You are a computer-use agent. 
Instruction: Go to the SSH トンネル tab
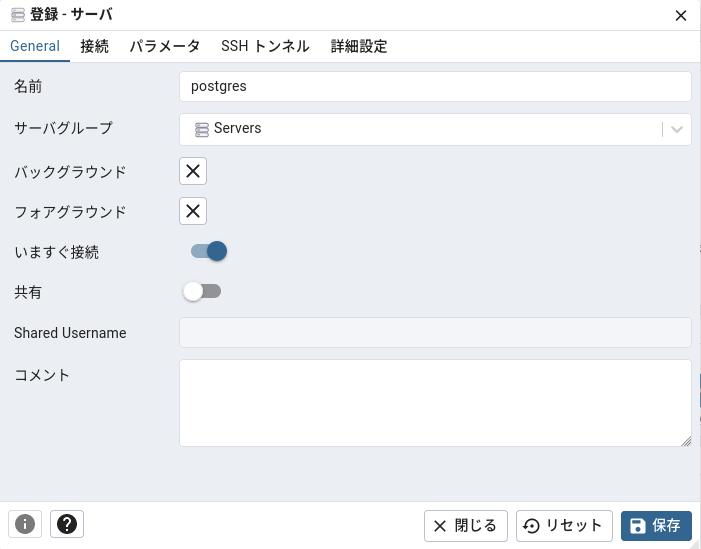coord(265,46)
